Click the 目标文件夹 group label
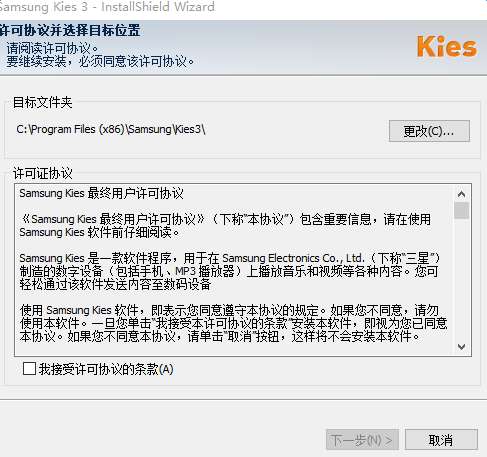The image size is (487, 457). pyautogui.click(x=42, y=102)
